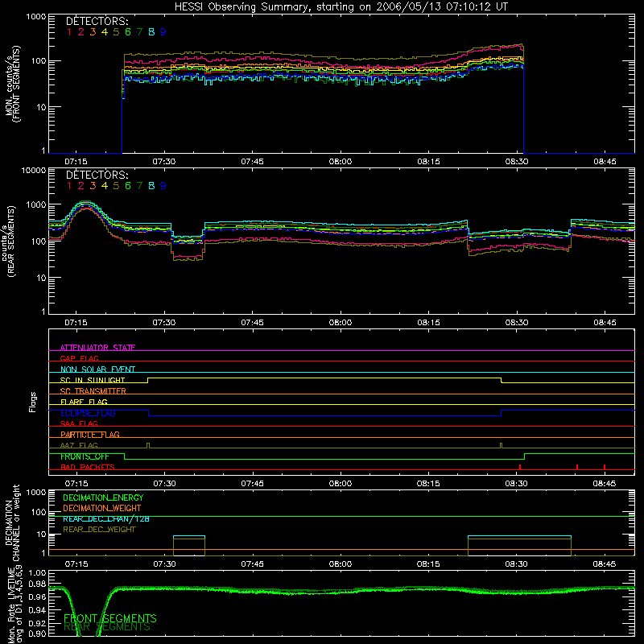Select the DECIMATION_ENERGY legend label
The width and height of the screenshot is (644, 644).
[x=103, y=497]
